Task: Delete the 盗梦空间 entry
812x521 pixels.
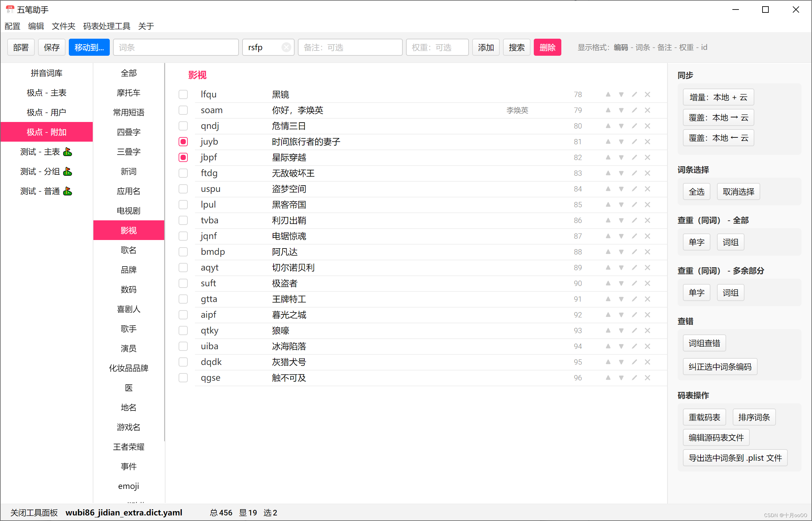Action: click(648, 189)
